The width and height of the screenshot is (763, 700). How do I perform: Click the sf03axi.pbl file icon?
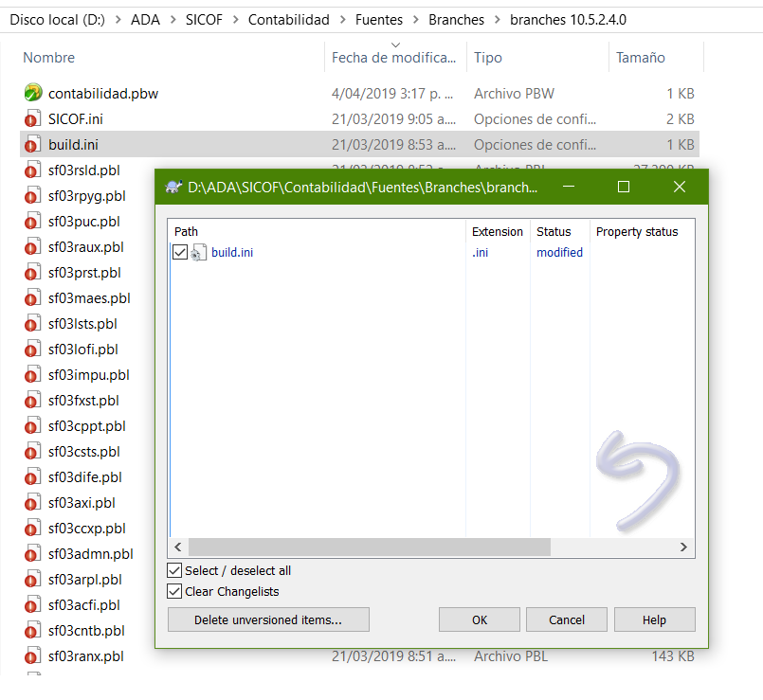pyautogui.click(x=32, y=502)
